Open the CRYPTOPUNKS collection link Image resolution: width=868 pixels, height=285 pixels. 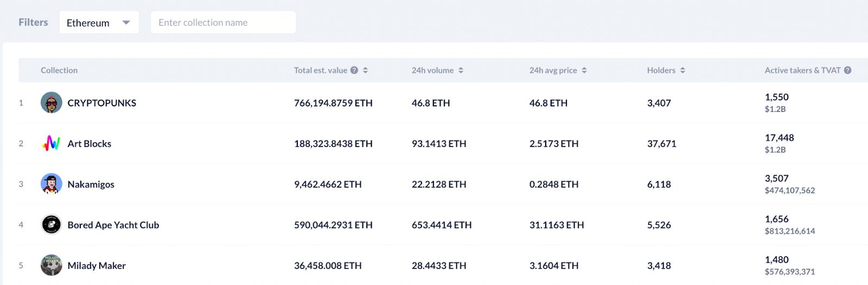[102, 103]
